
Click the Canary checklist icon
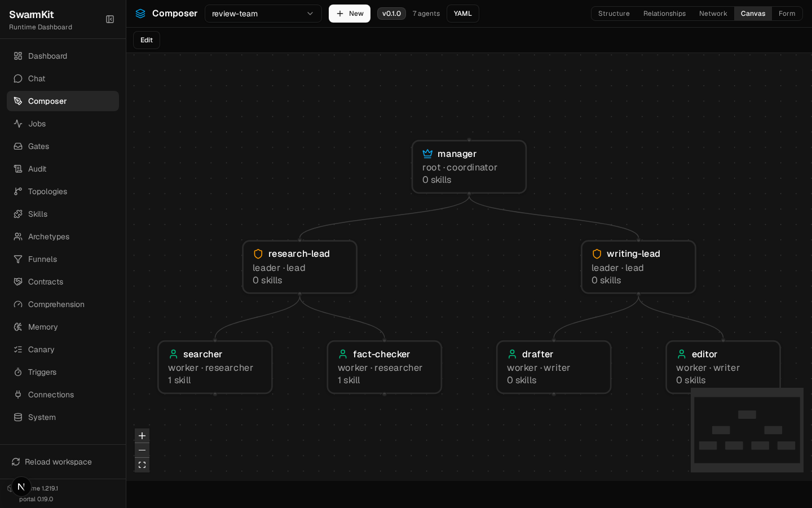pos(18,349)
